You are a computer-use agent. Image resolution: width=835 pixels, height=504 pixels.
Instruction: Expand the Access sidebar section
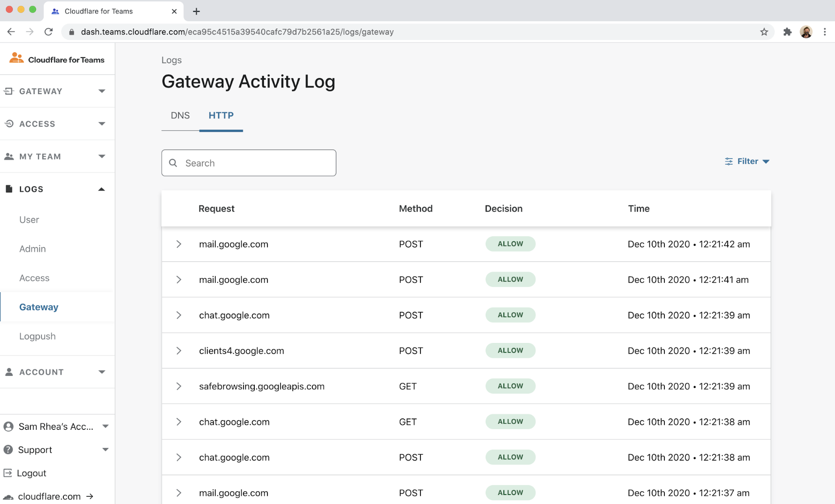102,124
